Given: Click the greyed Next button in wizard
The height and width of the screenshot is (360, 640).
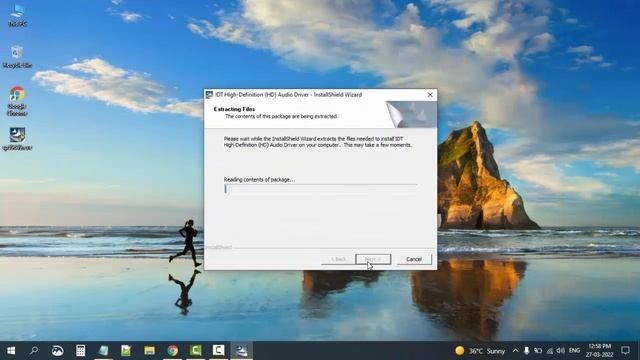Looking at the screenshot, I should pos(373,259).
